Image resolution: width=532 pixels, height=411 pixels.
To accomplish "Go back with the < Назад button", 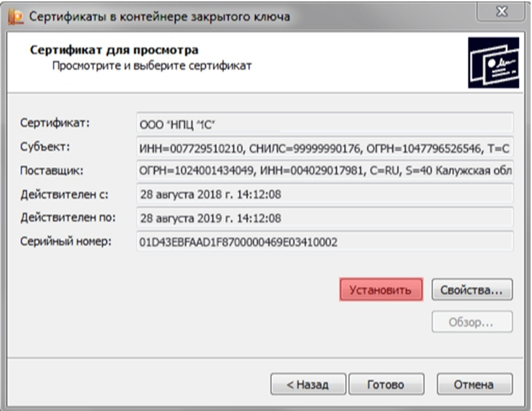I will coord(308,384).
